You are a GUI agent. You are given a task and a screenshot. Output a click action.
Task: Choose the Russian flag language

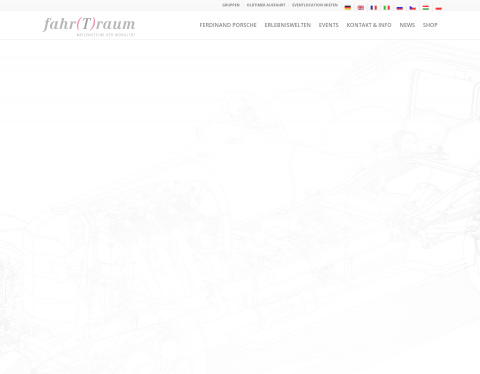[x=400, y=8]
